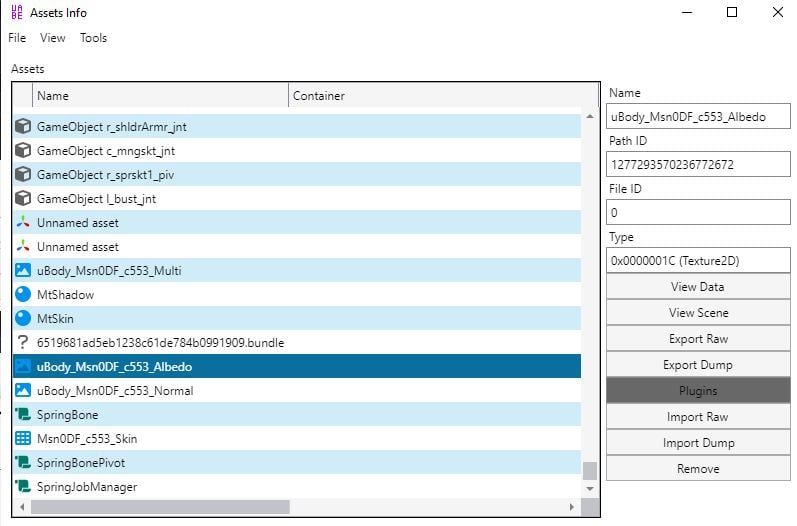The width and height of the screenshot is (797, 526).
Task: Open the Plugins button
Action: click(x=697, y=390)
